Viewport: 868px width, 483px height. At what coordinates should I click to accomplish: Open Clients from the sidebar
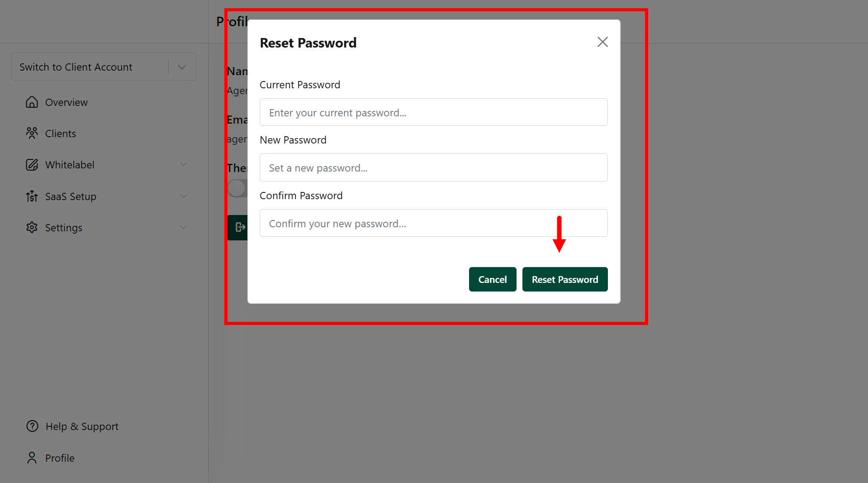click(x=61, y=134)
